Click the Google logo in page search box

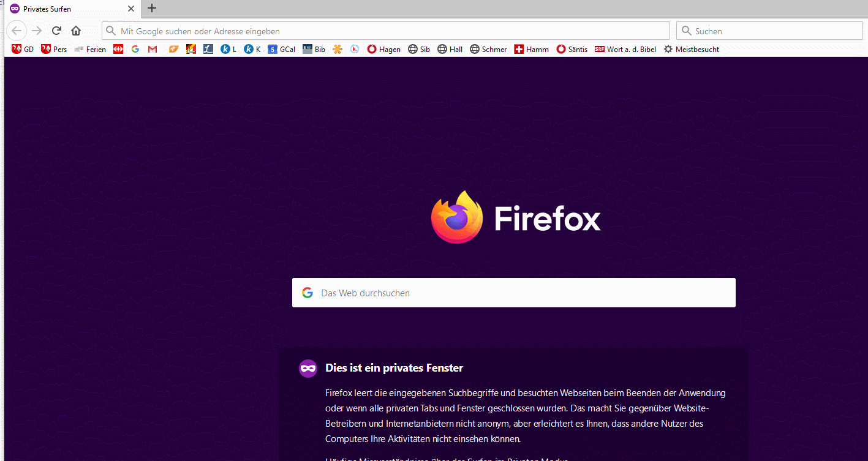point(308,293)
